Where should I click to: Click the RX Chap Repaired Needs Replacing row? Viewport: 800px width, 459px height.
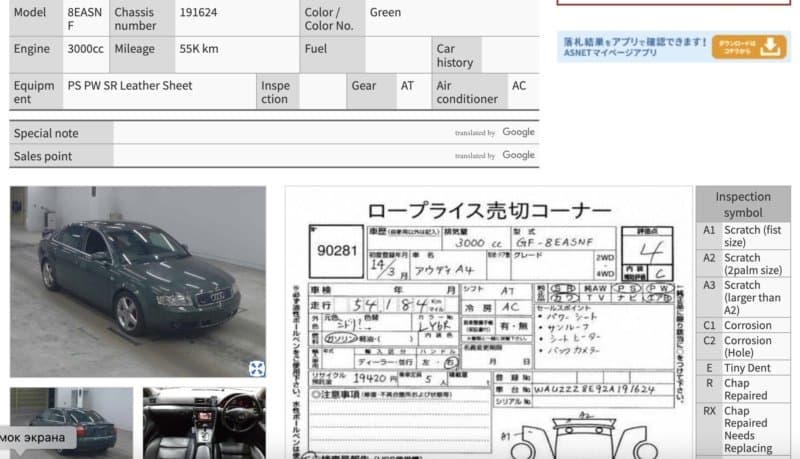743,429
